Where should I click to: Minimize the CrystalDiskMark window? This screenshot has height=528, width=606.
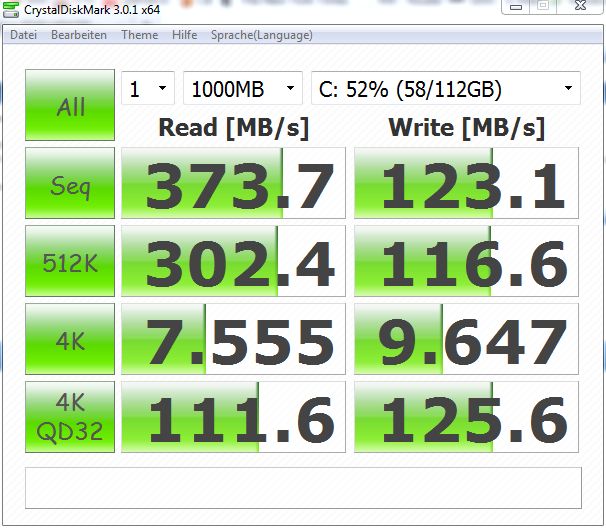516,7
